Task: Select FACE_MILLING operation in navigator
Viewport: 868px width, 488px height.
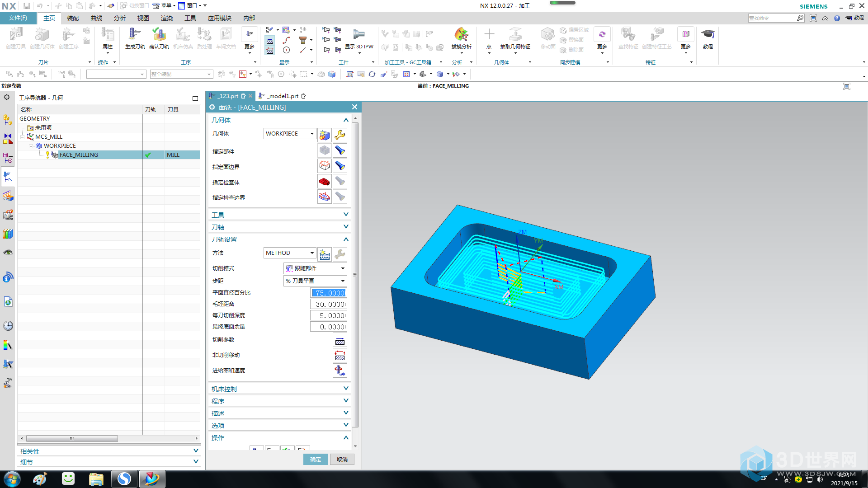Action: click(79, 155)
